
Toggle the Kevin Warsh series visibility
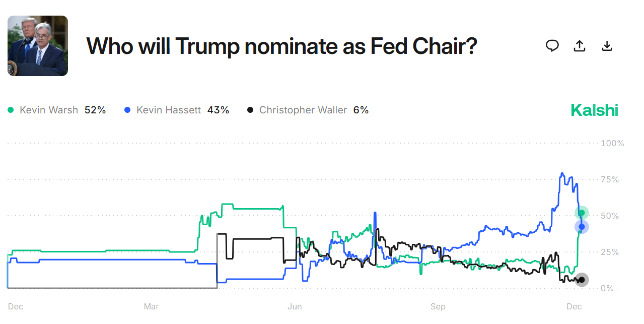coord(48,109)
